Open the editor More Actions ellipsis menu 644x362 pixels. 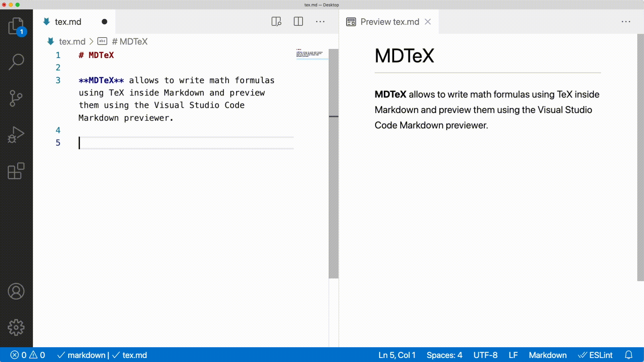pos(320,22)
